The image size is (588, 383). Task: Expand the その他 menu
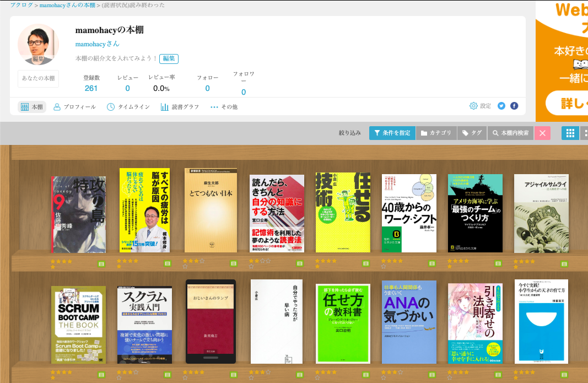(224, 107)
